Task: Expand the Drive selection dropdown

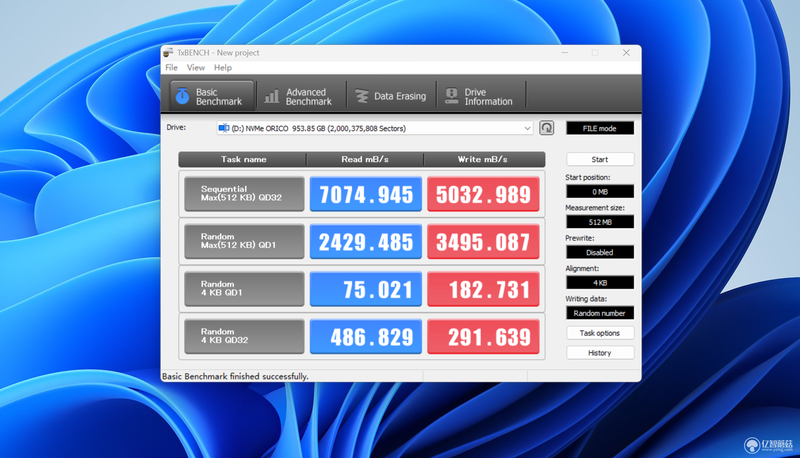Action: (x=527, y=129)
